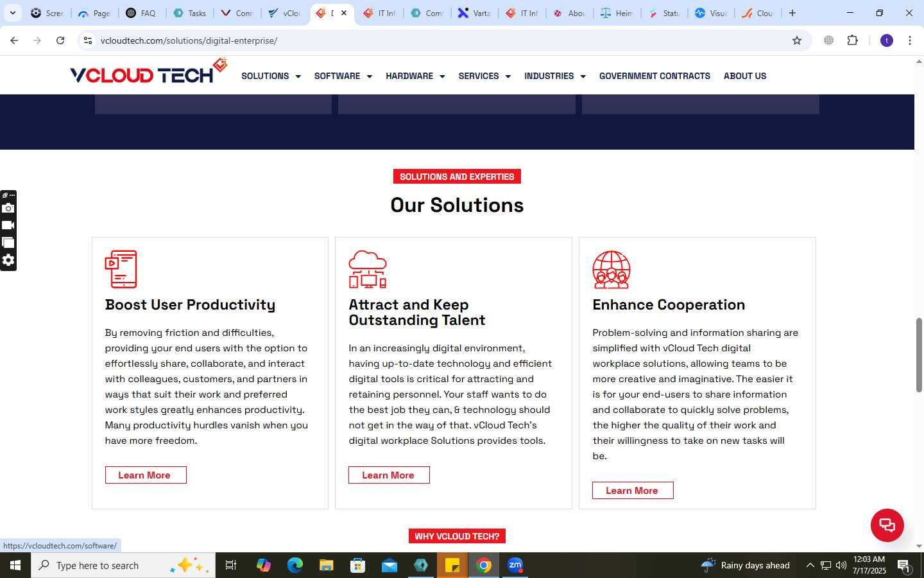924x578 pixels.
Task: Open the gallery icon in side widget
Action: (x=8, y=243)
